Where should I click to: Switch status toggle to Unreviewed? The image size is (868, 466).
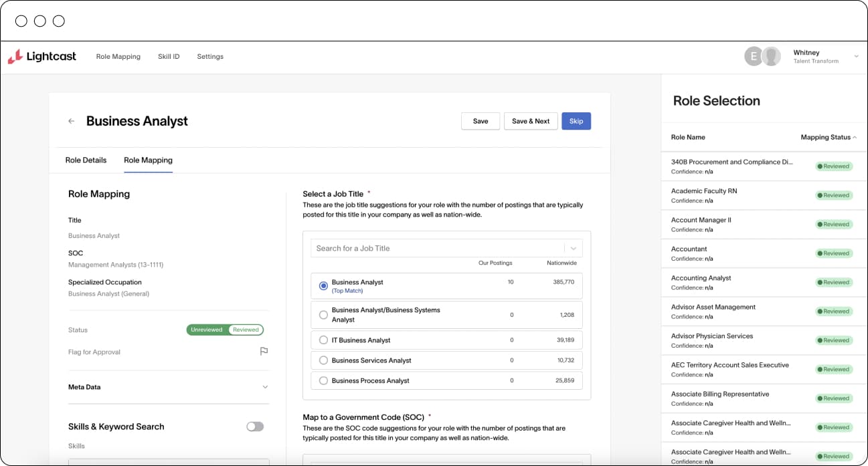point(206,330)
